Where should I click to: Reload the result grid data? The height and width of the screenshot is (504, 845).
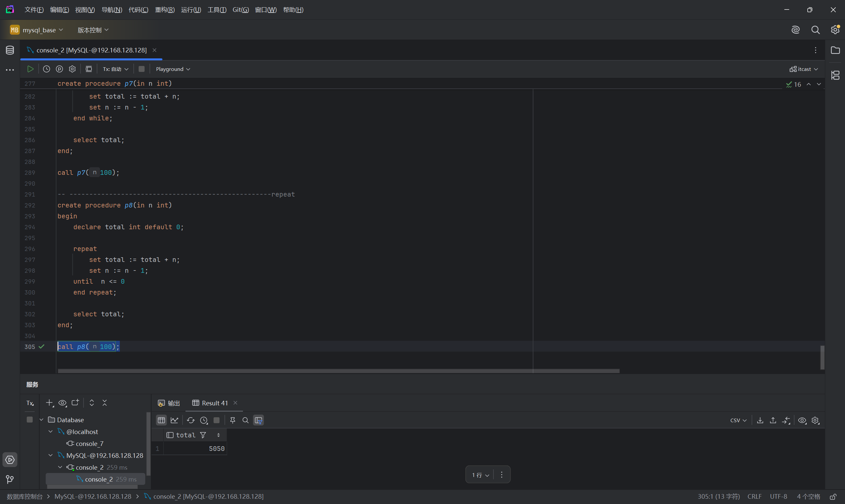click(x=190, y=420)
